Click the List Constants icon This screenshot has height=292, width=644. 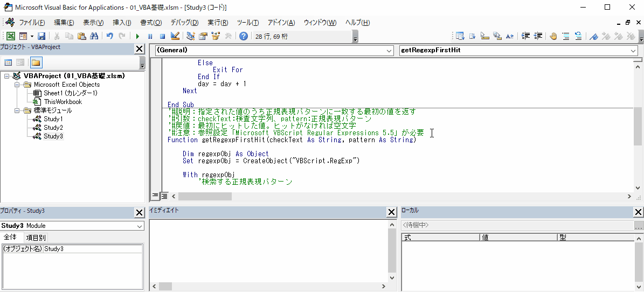pos(472,36)
